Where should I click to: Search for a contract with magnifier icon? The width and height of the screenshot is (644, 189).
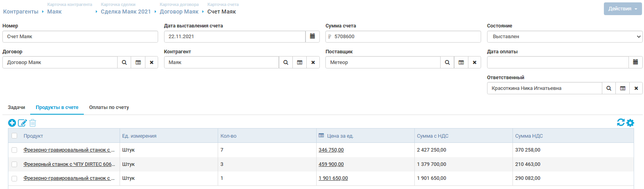tap(124, 62)
